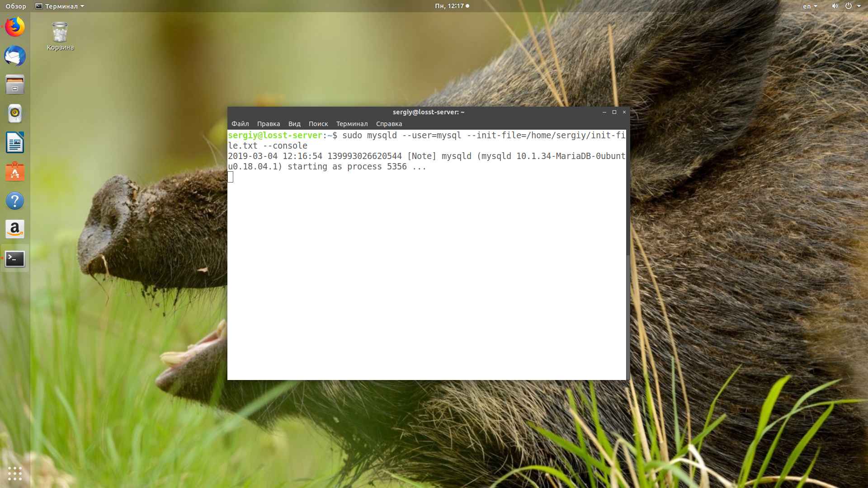Open the Amazon launcher in the dock

(x=15, y=230)
